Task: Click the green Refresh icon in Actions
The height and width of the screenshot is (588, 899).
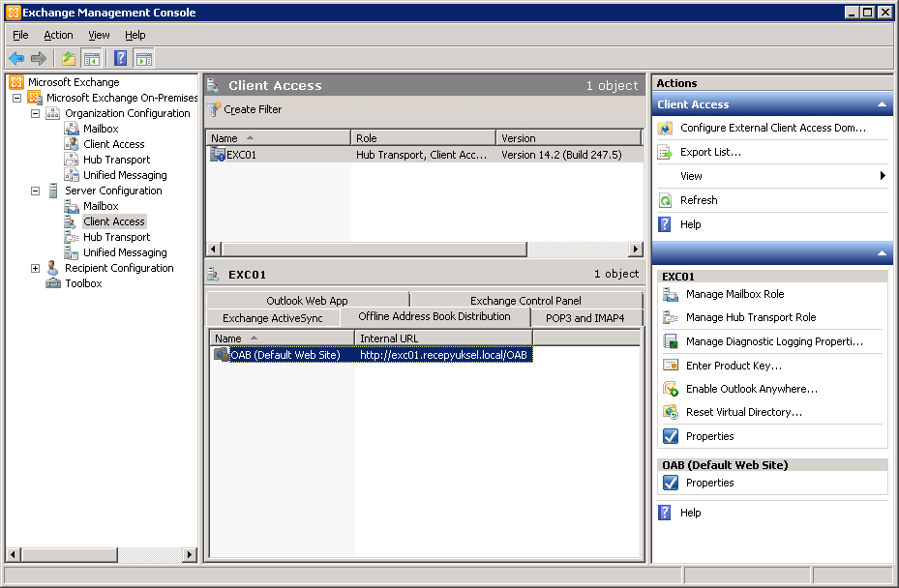Action: point(665,200)
